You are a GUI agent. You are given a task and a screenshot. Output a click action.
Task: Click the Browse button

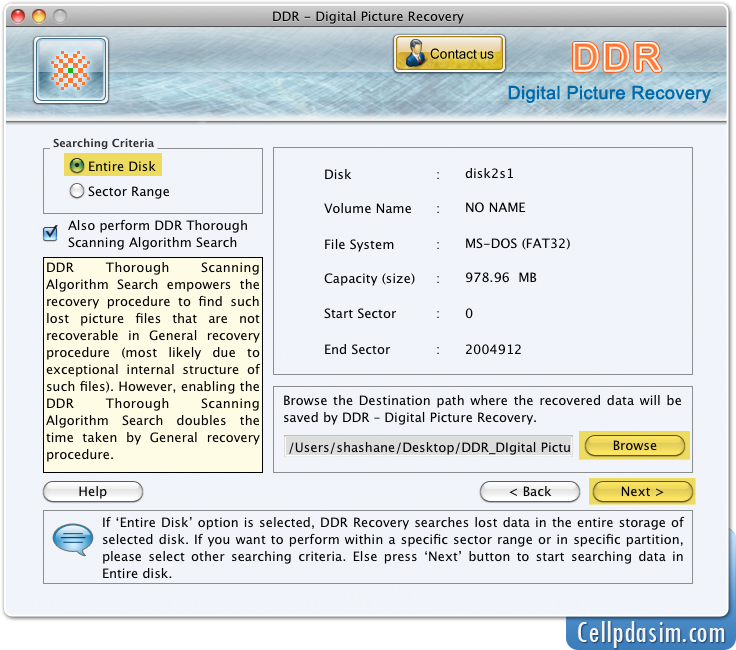coord(635,445)
